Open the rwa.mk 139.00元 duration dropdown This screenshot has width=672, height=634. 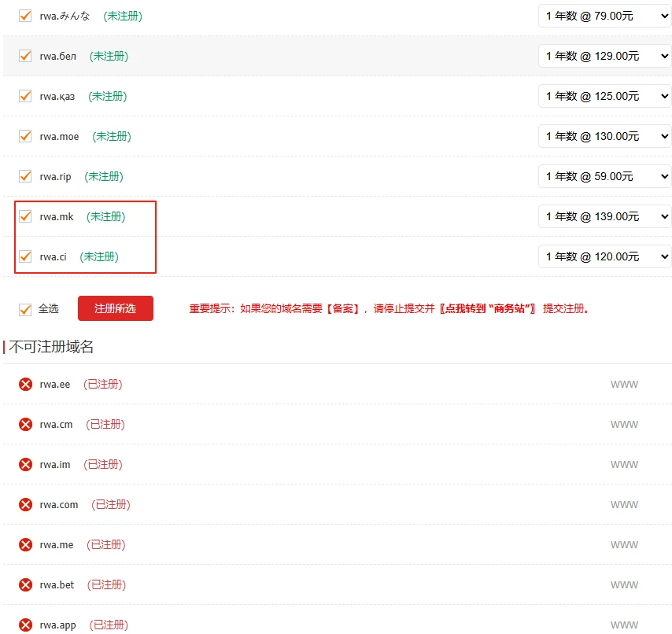coord(604,216)
